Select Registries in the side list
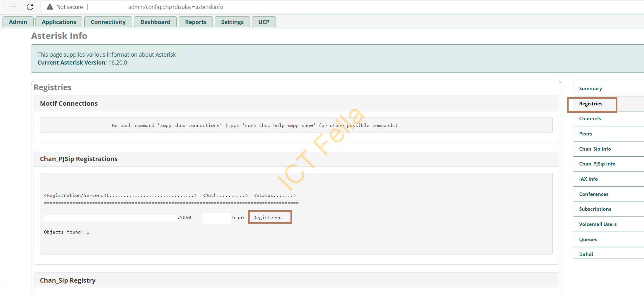644x294 pixels. pyautogui.click(x=608, y=104)
